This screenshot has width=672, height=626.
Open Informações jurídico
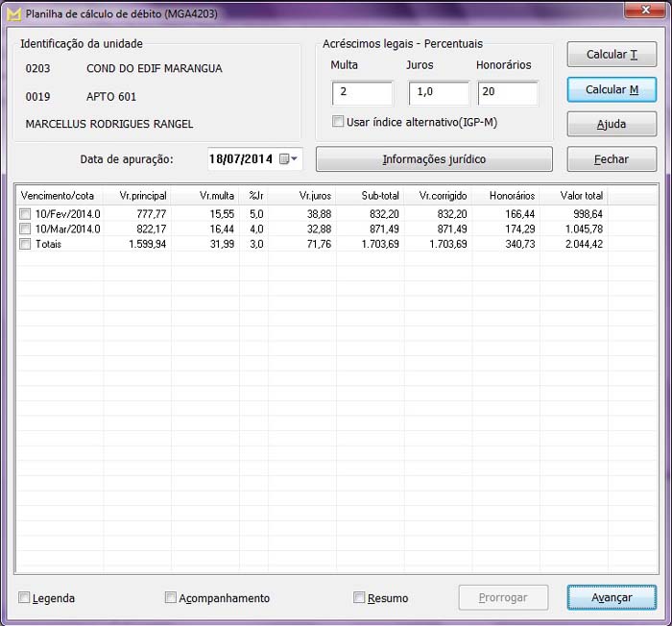[434, 159]
